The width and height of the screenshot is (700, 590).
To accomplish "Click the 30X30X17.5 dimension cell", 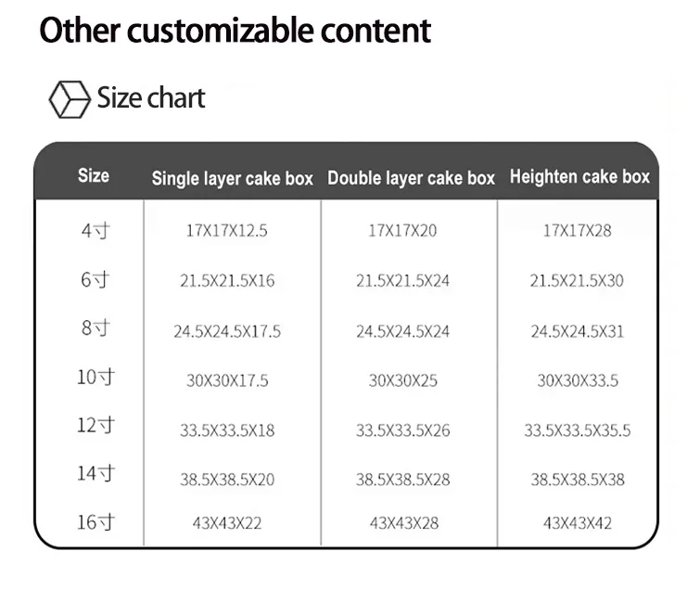I will (x=227, y=380).
